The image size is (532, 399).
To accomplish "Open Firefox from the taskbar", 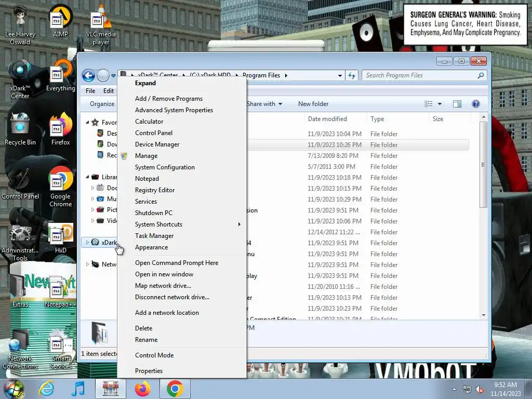I will 142,389.
